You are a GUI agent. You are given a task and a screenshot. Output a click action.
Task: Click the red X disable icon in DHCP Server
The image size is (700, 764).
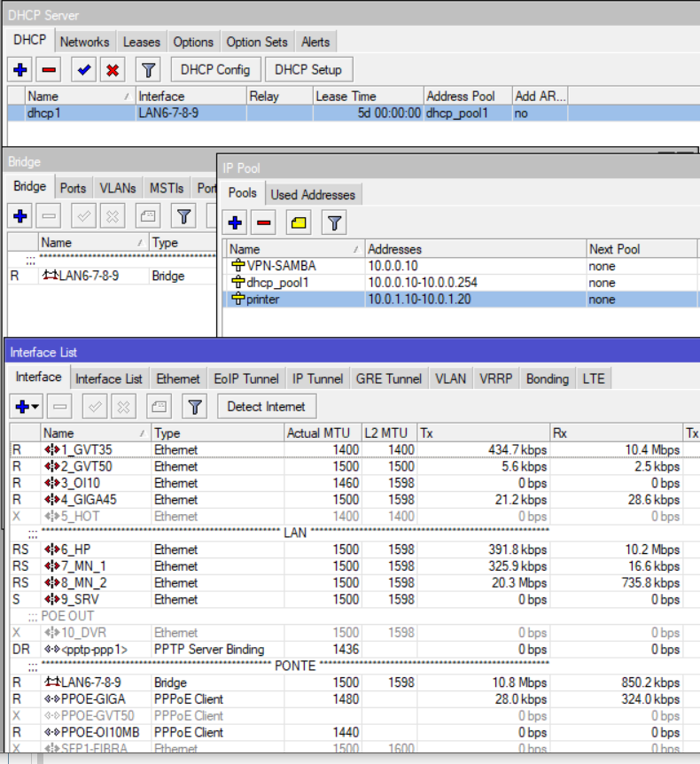[x=113, y=70]
